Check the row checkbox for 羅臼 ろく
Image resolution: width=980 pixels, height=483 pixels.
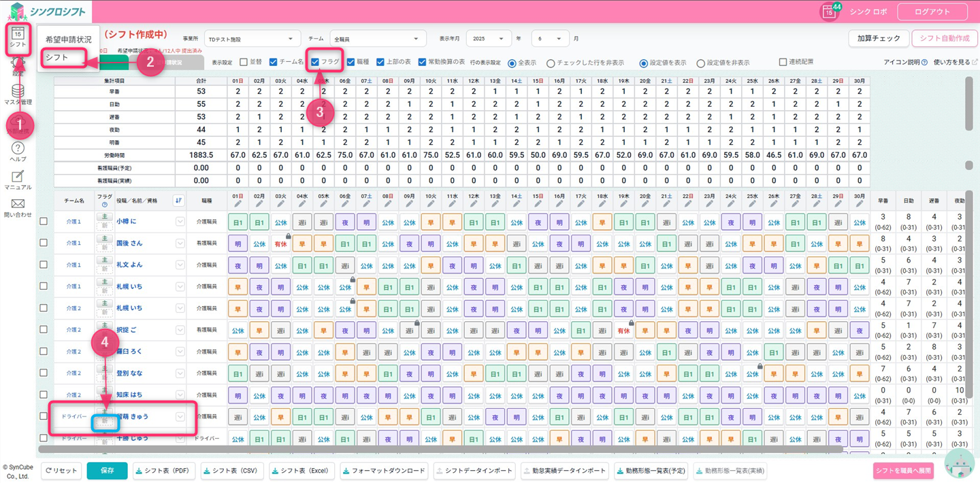(44, 351)
